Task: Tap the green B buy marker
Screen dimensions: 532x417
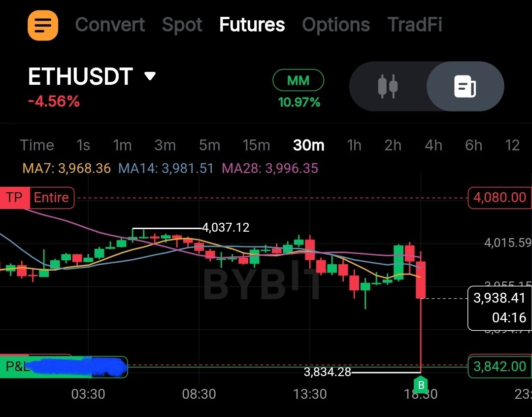Action: pyautogui.click(x=421, y=385)
